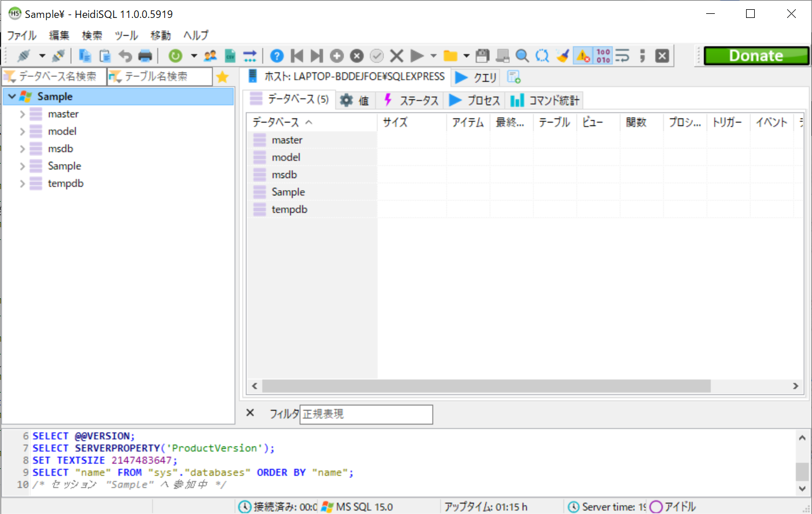
Task: Switch to the ホスト host tab
Action: click(x=346, y=76)
